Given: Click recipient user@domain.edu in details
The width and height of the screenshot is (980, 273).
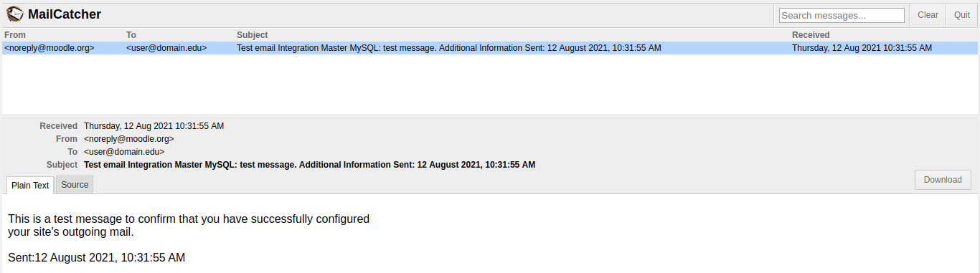Looking at the screenshot, I should tap(124, 152).
